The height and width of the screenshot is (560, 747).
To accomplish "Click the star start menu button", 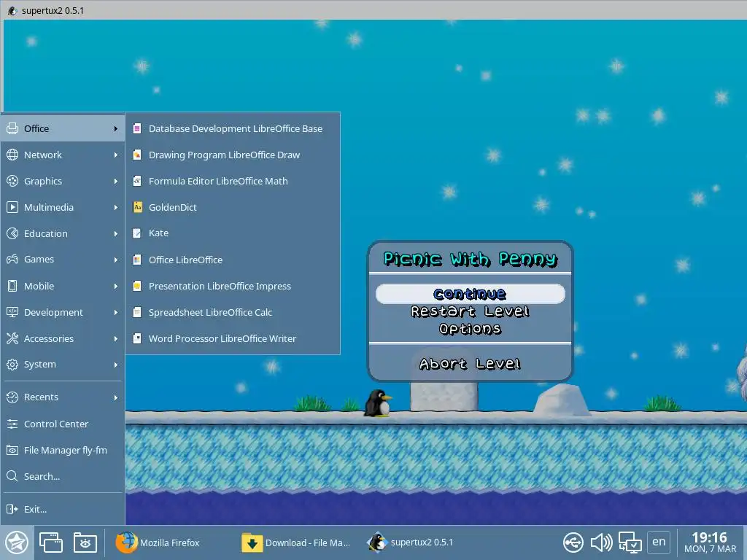I will click(17, 542).
